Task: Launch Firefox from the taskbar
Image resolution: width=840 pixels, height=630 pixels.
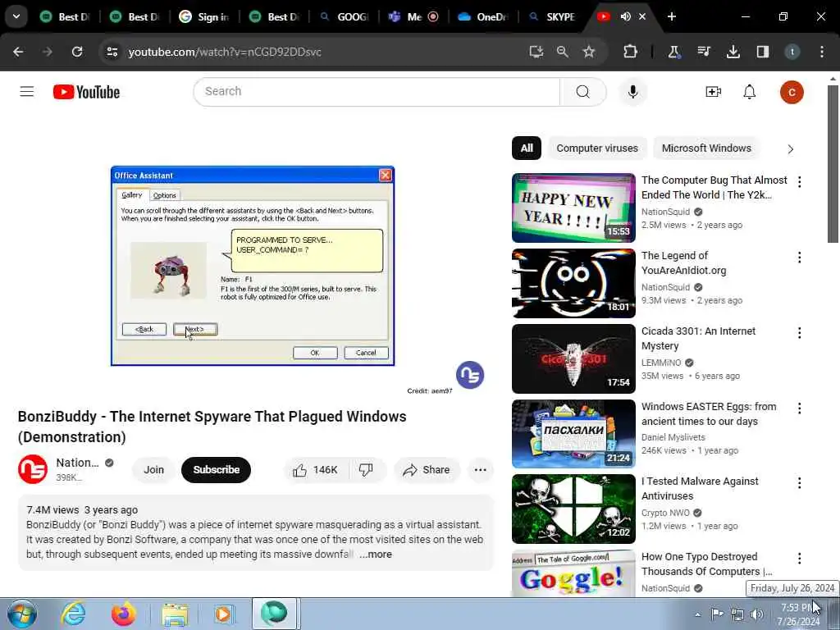Action: [x=123, y=614]
